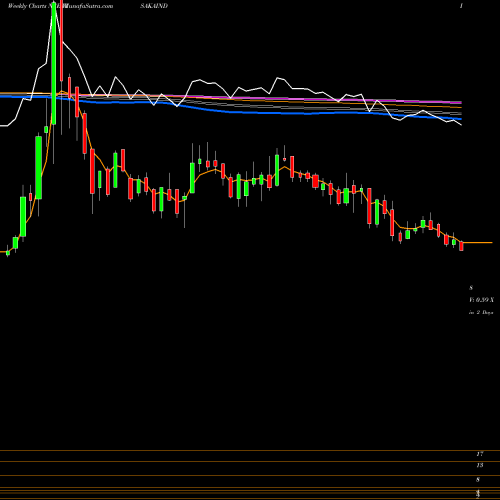Viewport: 500px width, 500px height.
Task: Click the tallest green candlestick at the chart peak
Action: pyautogui.click(x=54, y=62)
